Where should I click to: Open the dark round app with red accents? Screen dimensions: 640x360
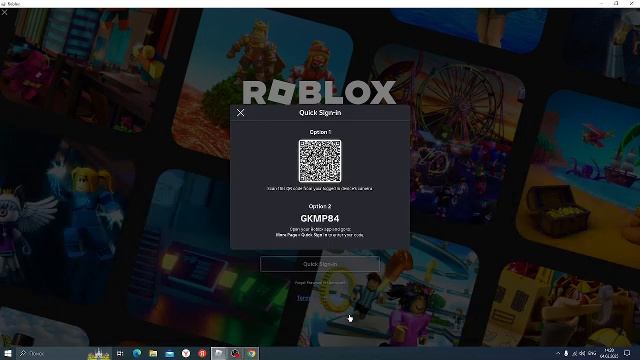click(x=235, y=353)
